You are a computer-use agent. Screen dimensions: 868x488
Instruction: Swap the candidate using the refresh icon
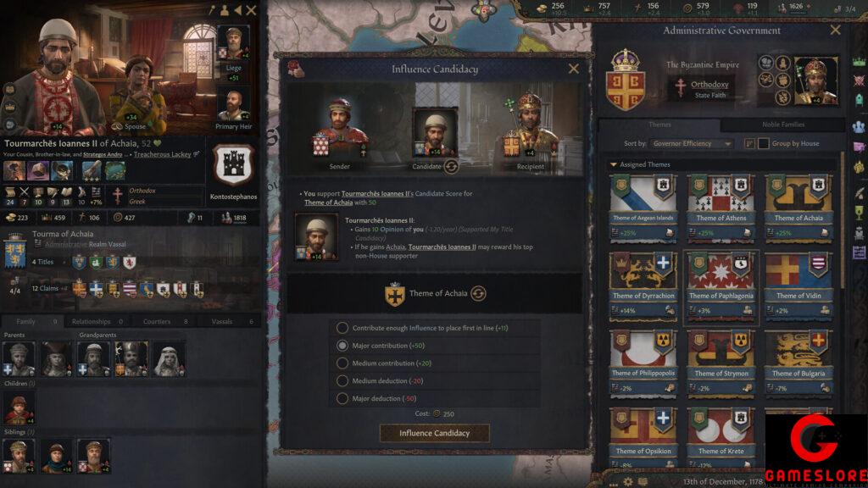pyautogui.click(x=451, y=166)
